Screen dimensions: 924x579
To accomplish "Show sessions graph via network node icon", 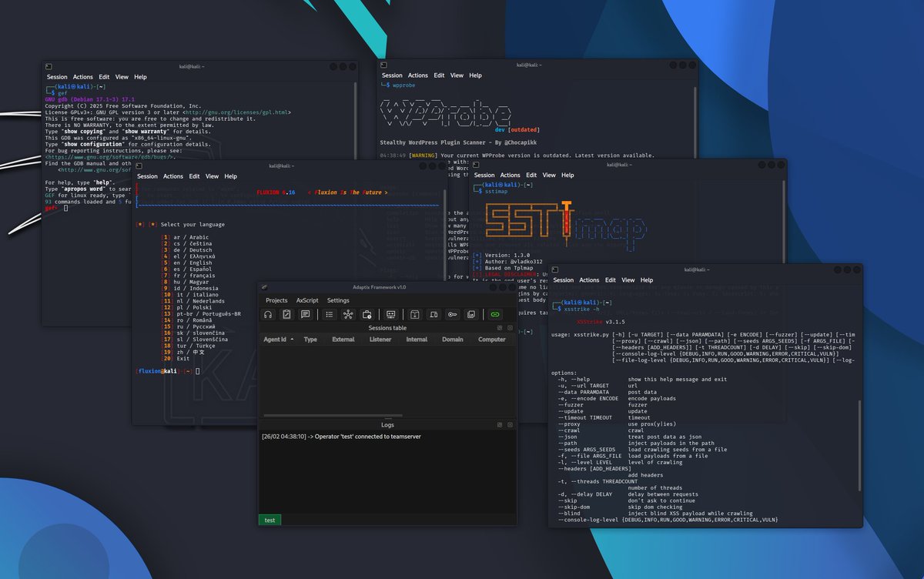I will point(348,314).
